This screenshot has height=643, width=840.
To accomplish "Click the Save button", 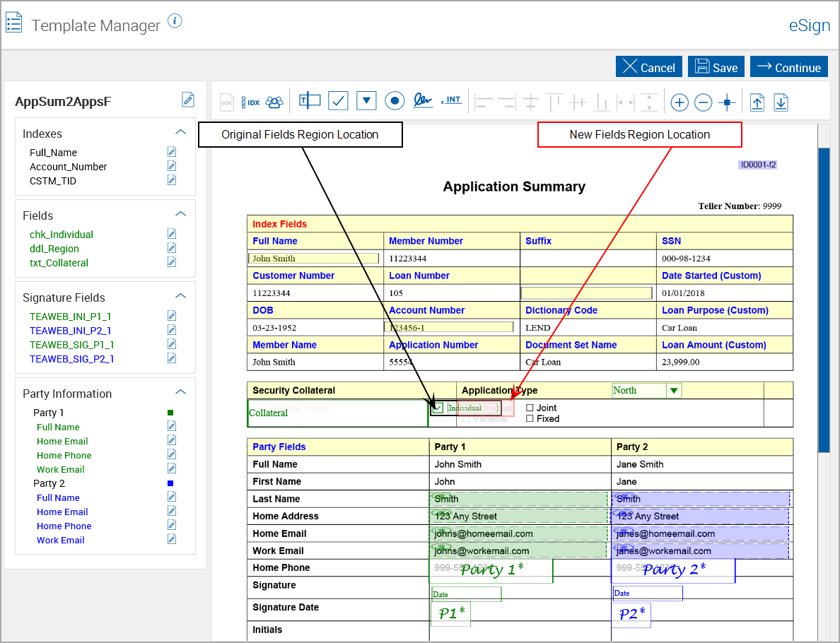I will click(x=716, y=67).
